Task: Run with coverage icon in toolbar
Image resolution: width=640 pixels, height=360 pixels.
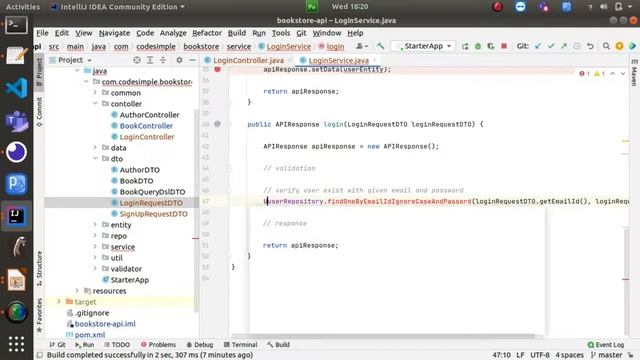Action: (491, 46)
